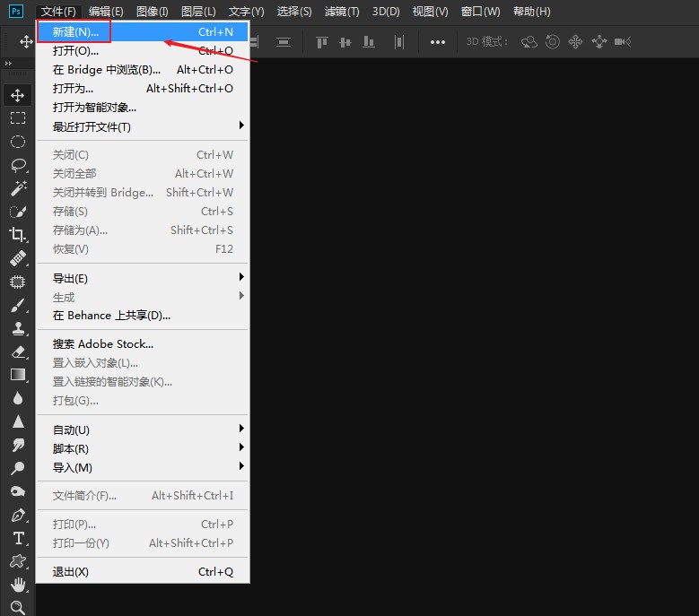
Task: Open the 滤镜(T) menu
Action: [x=342, y=11]
